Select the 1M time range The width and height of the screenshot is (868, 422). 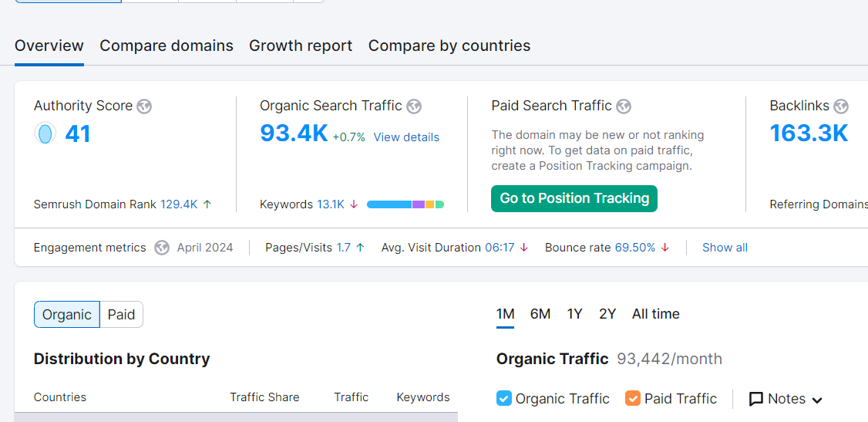(x=506, y=314)
